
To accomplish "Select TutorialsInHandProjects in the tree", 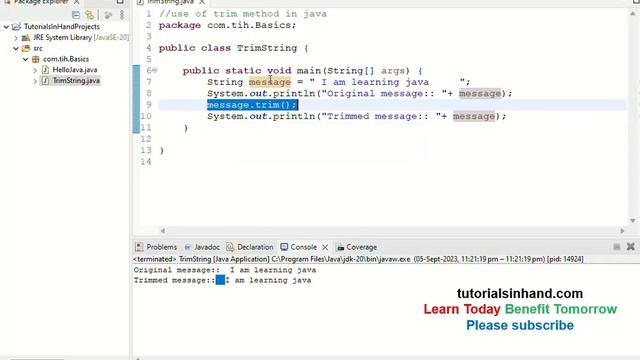I will (62, 27).
